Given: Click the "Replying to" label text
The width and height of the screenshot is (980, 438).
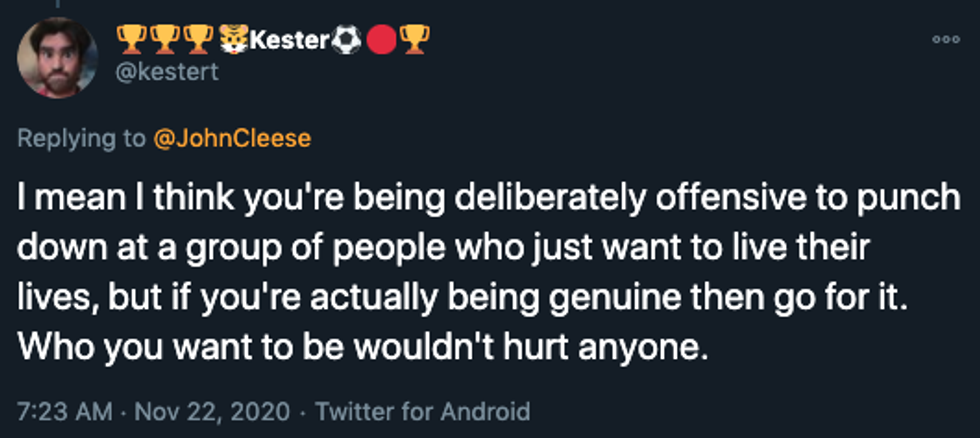Looking at the screenshot, I should tap(80, 138).
